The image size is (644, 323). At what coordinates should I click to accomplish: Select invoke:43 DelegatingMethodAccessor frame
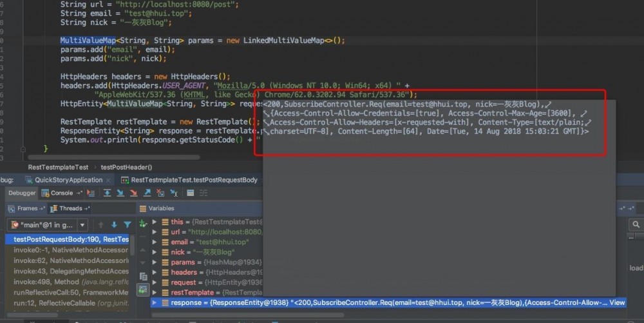(x=68, y=271)
